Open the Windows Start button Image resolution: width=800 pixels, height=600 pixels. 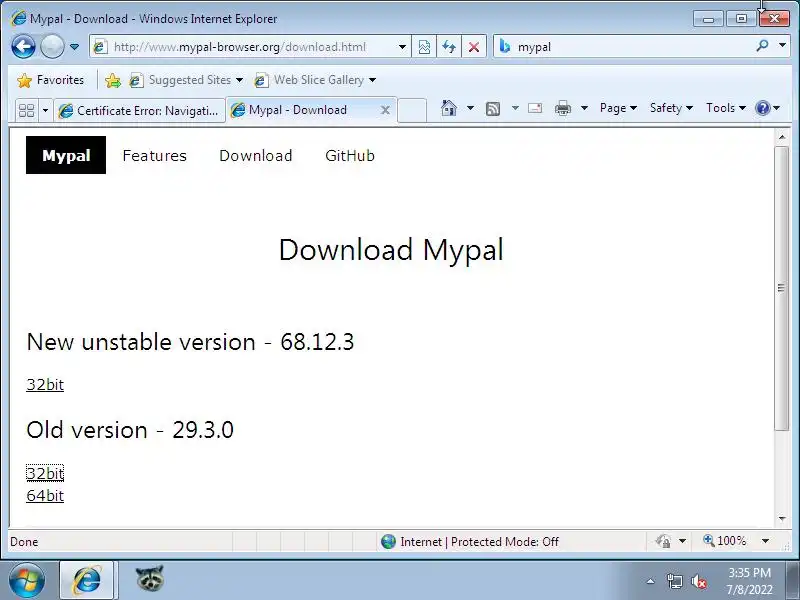[27, 581]
